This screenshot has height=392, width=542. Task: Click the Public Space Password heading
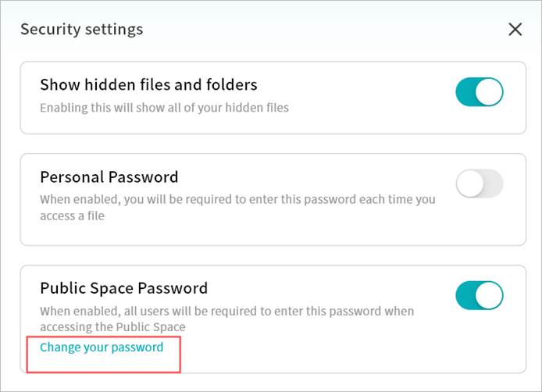[123, 288]
